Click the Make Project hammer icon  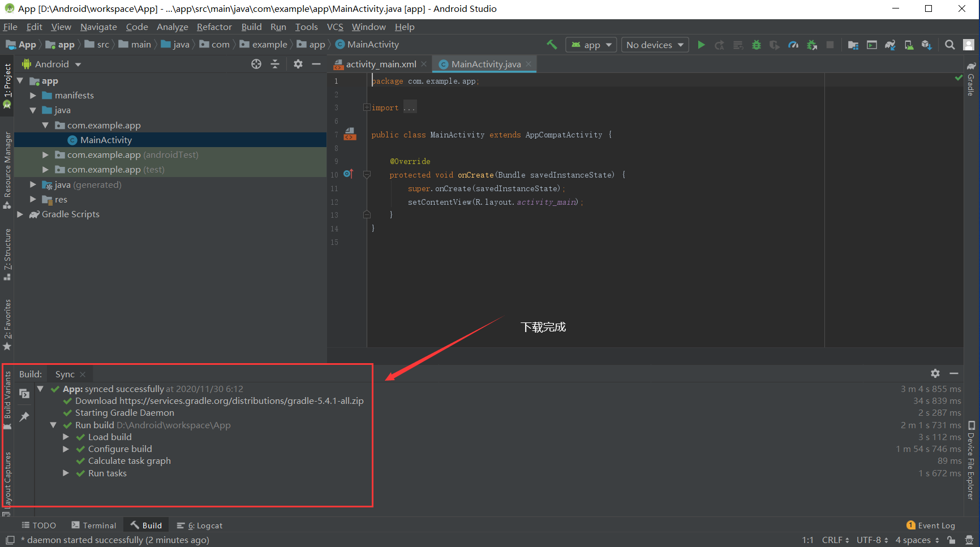(x=552, y=45)
